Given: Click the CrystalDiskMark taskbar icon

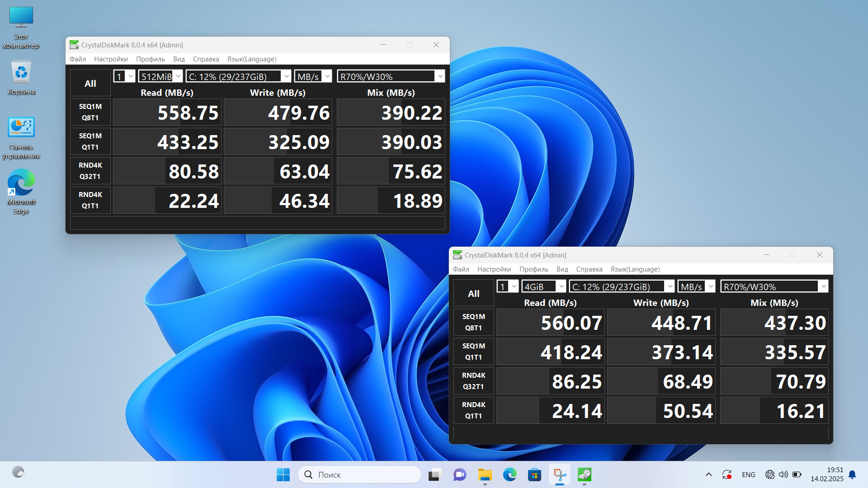Looking at the screenshot, I should (x=584, y=474).
